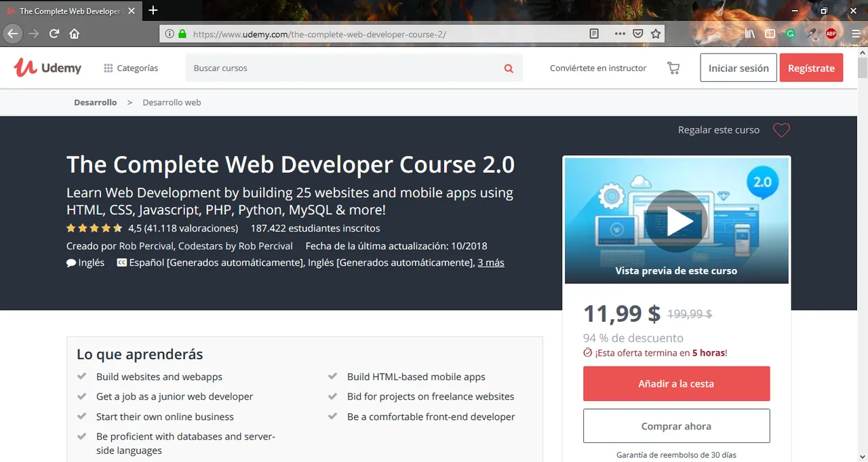The width and height of the screenshot is (868, 462).
Task: Open the Grammarly extension
Action: 790,33
